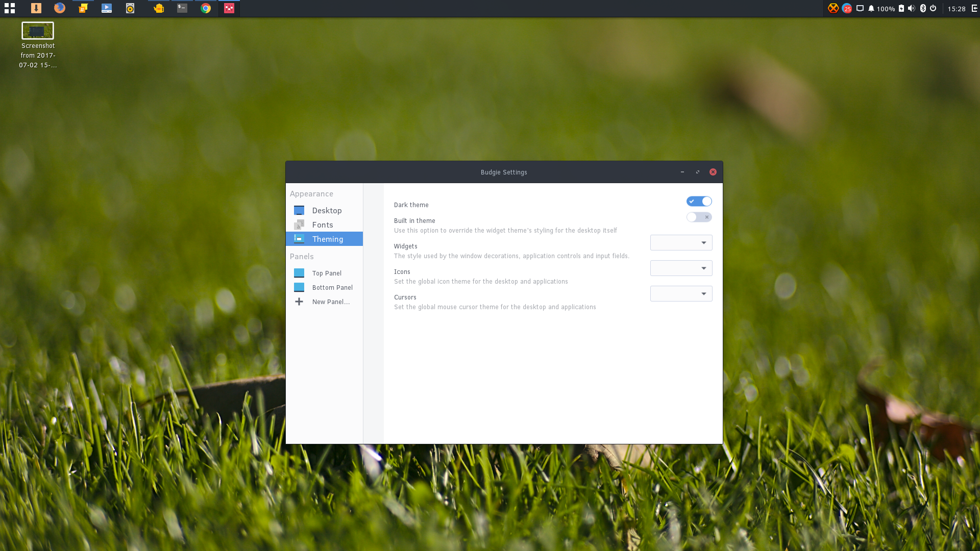Select Theming in the sidebar
The width and height of the screenshot is (980, 551).
pyautogui.click(x=324, y=239)
